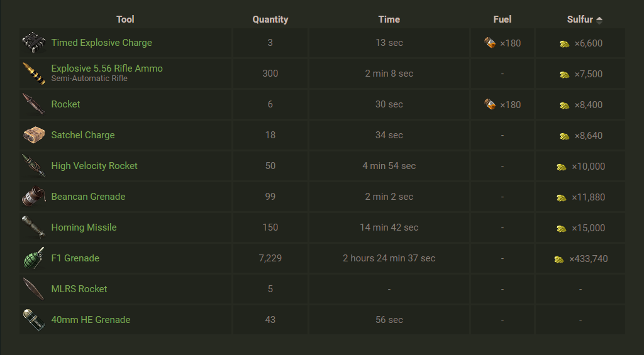644x355 pixels.
Task: Sort the table by Quantity header
Action: (270, 19)
